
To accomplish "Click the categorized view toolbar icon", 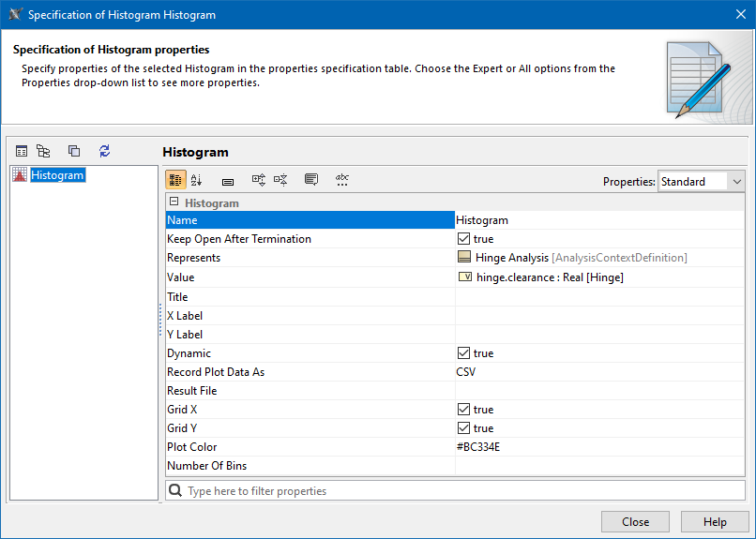I will pyautogui.click(x=175, y=180).
